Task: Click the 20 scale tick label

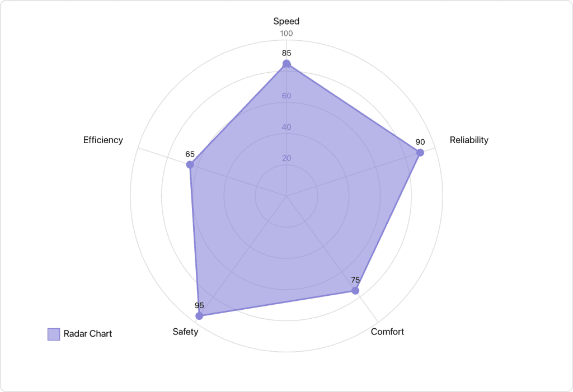Action: 286,158
